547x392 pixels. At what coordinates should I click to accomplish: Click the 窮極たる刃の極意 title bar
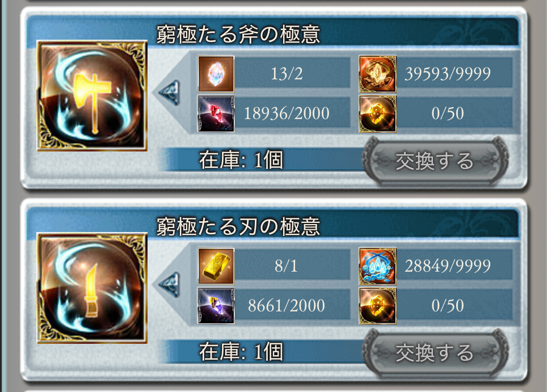click(x=273, y=226)
